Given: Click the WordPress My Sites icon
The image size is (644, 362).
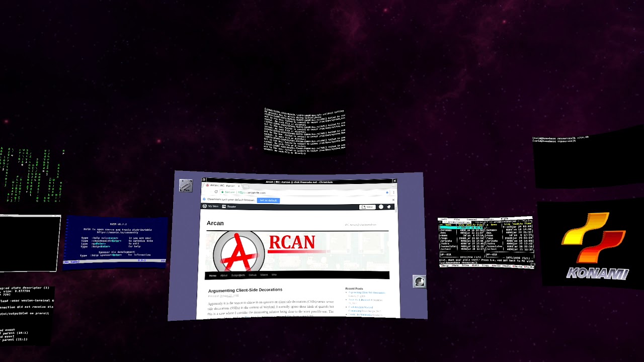Looking at the screenshot, I should click(x=205, y=207).
